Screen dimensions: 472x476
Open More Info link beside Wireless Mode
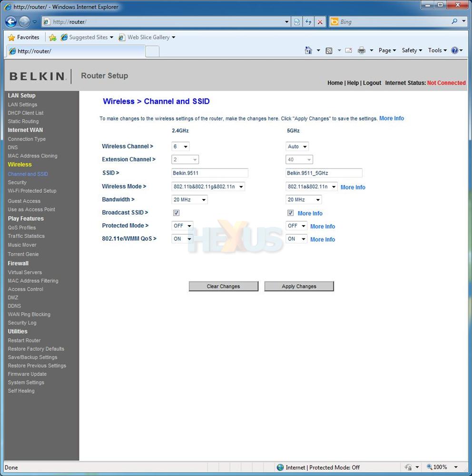tap(353, 187)
